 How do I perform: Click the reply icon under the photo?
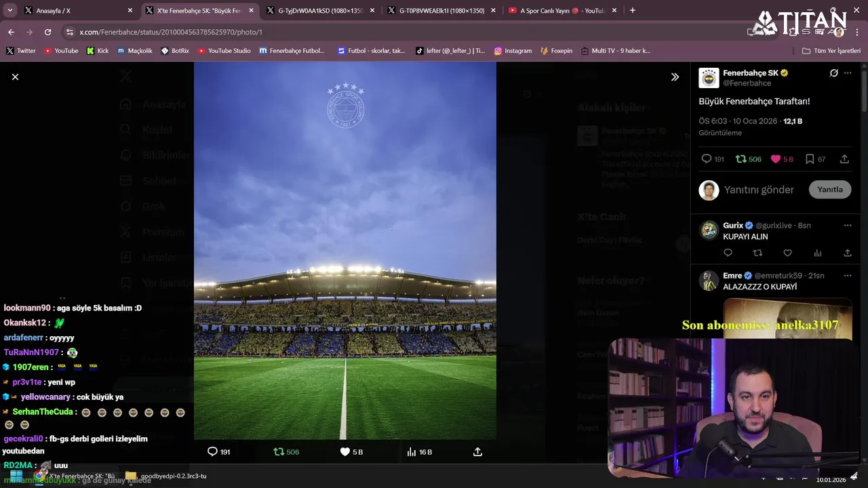tap(212, 452)
